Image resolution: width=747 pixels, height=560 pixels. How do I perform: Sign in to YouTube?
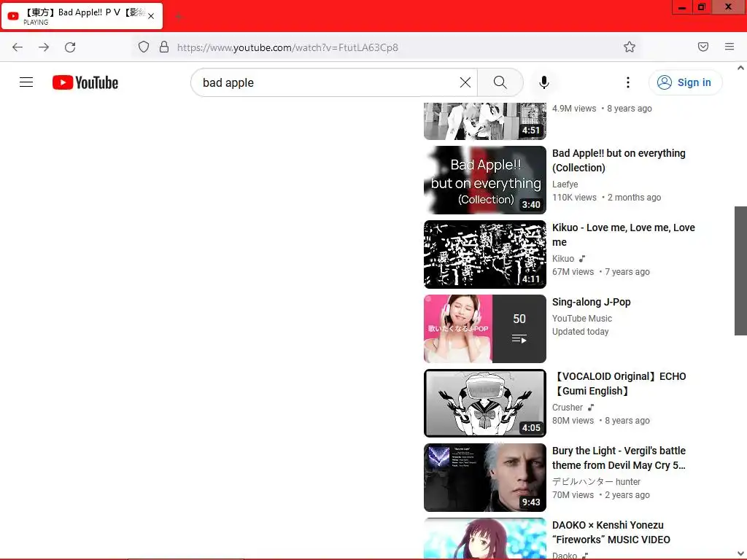coord(685,82)
